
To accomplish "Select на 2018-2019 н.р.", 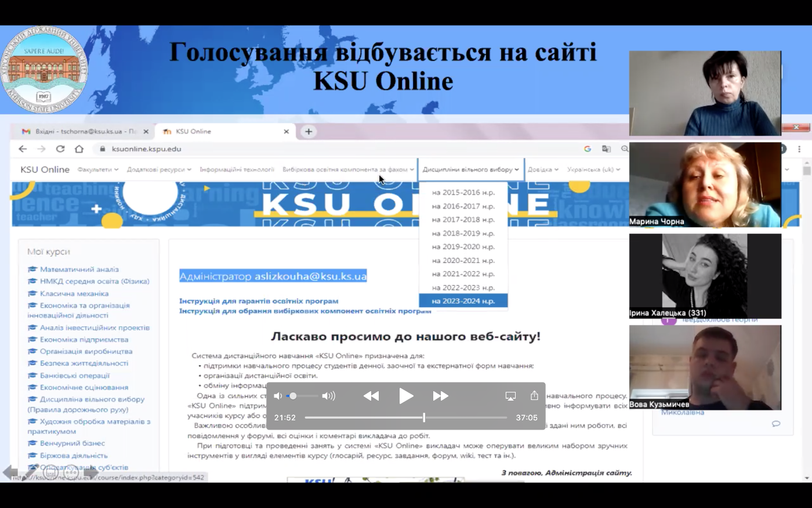I will coord(463,233).
